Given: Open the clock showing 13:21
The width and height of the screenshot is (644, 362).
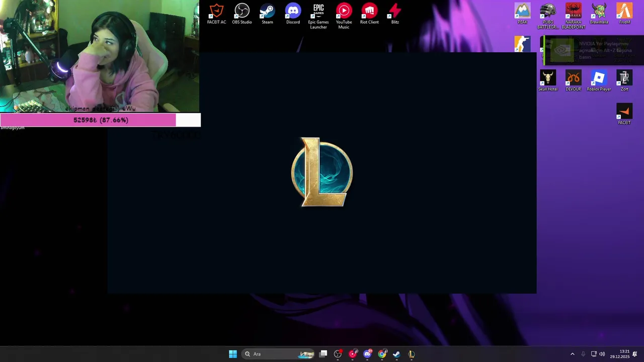Looking at the screenshot, I should pyautogui.click(x=620, y=354).
